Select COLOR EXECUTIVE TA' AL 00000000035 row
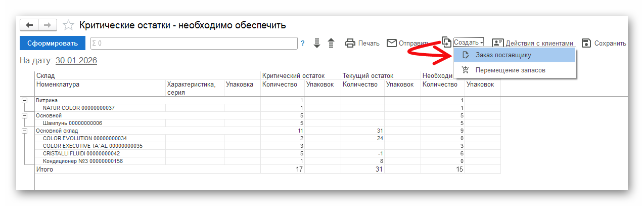The image size is (644, 206). [268, 146]
